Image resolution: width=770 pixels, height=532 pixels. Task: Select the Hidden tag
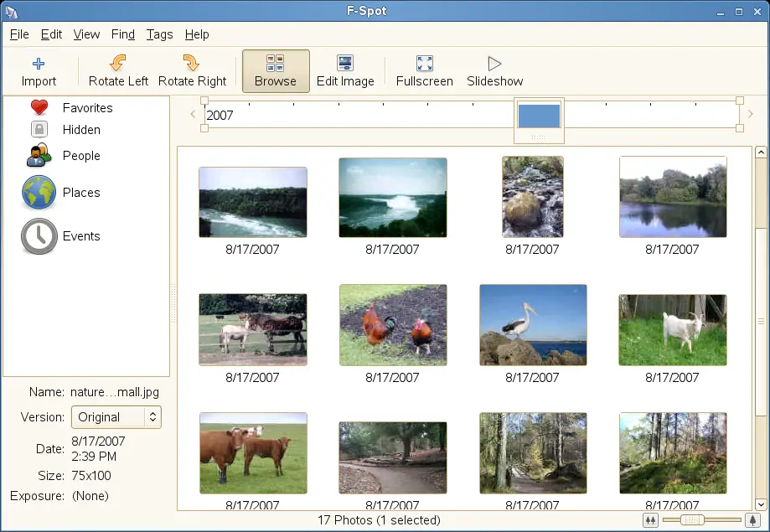coord(39,130)
